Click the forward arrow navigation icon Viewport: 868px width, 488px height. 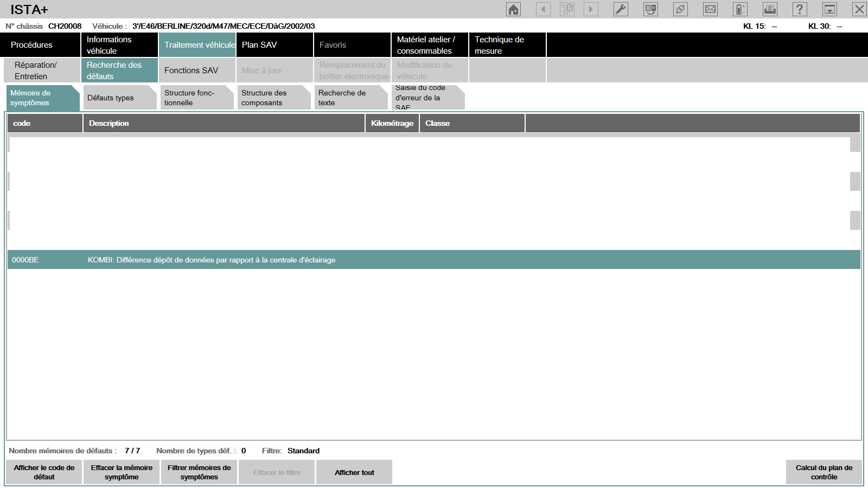point(591,9)
